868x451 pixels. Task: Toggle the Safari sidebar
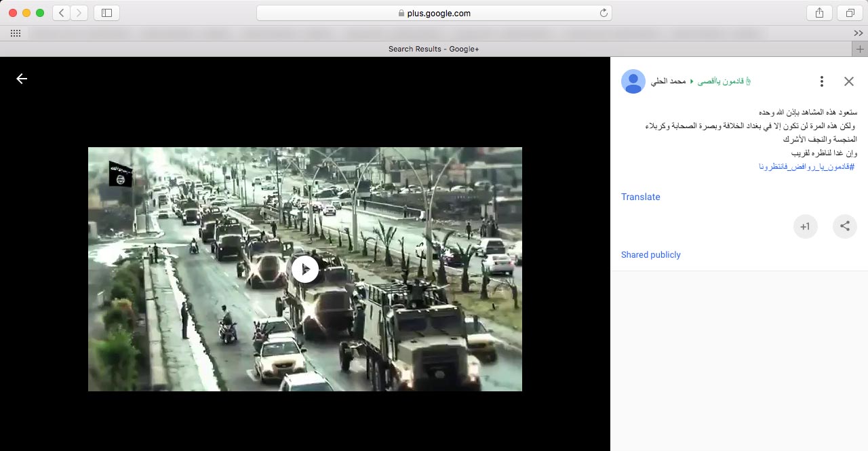click(x=106, y=13)
